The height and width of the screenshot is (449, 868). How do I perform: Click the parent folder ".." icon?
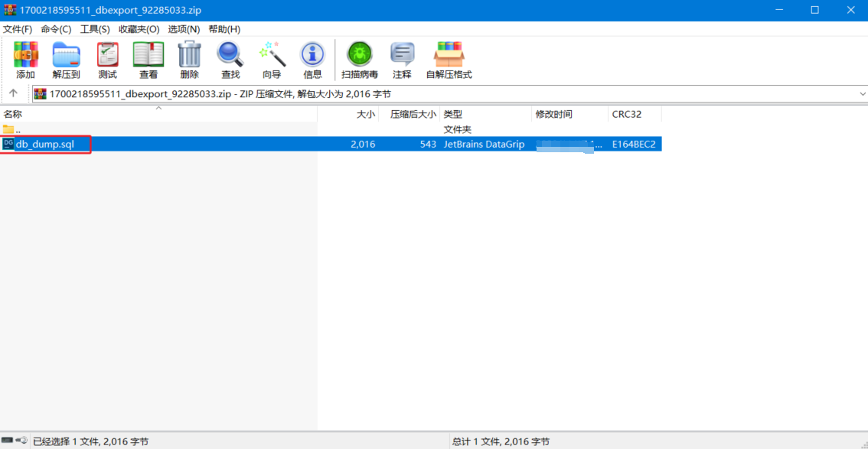point(8,129)
